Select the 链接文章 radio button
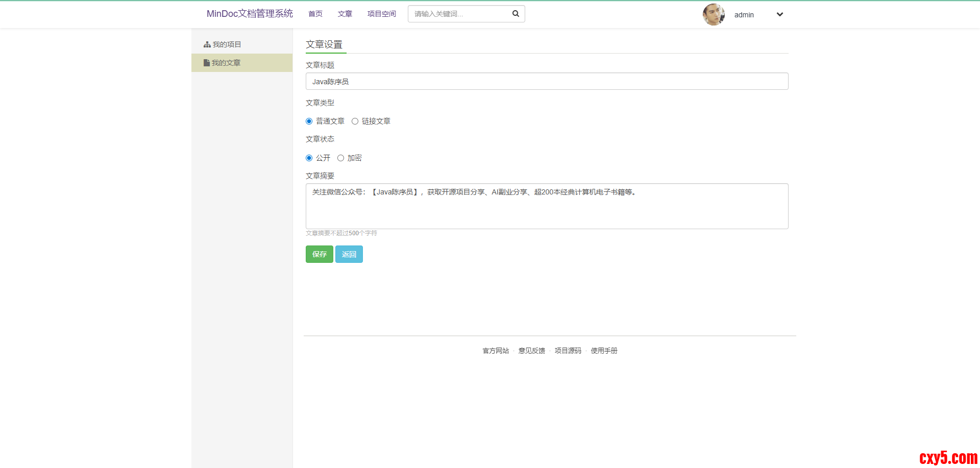Screen dimensions: 980x468 click(355, 121)
